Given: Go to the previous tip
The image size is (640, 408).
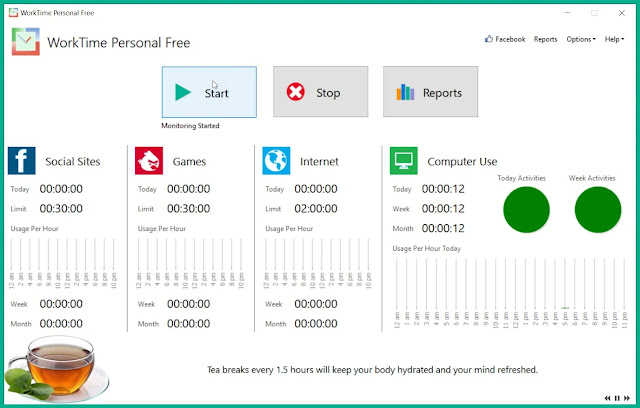Looking at the screenshot, I should click(x=607, y=398).
